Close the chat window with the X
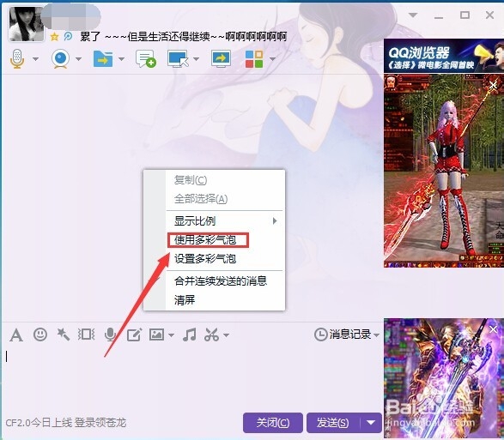This screenshot has height=440, width=504. point(490,15)
